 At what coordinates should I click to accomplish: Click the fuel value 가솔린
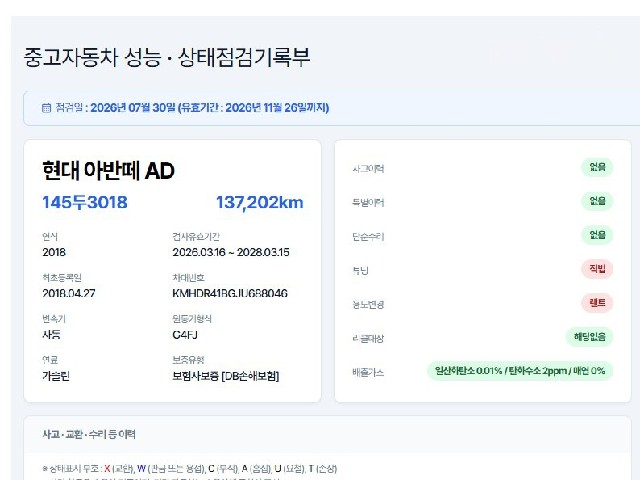pyautogui.click(x=56, y=376)
